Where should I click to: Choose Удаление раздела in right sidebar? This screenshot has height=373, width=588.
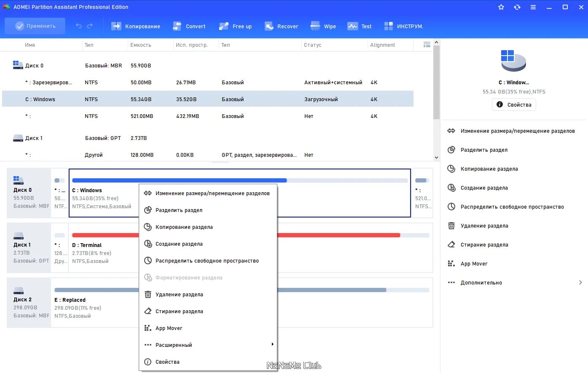[478, 226]
